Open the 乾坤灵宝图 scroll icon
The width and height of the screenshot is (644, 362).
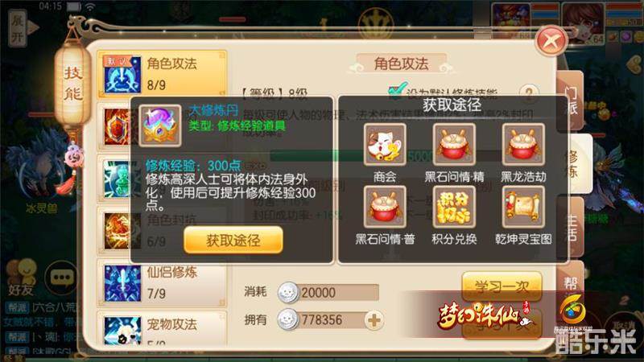[x=523, y=207]
